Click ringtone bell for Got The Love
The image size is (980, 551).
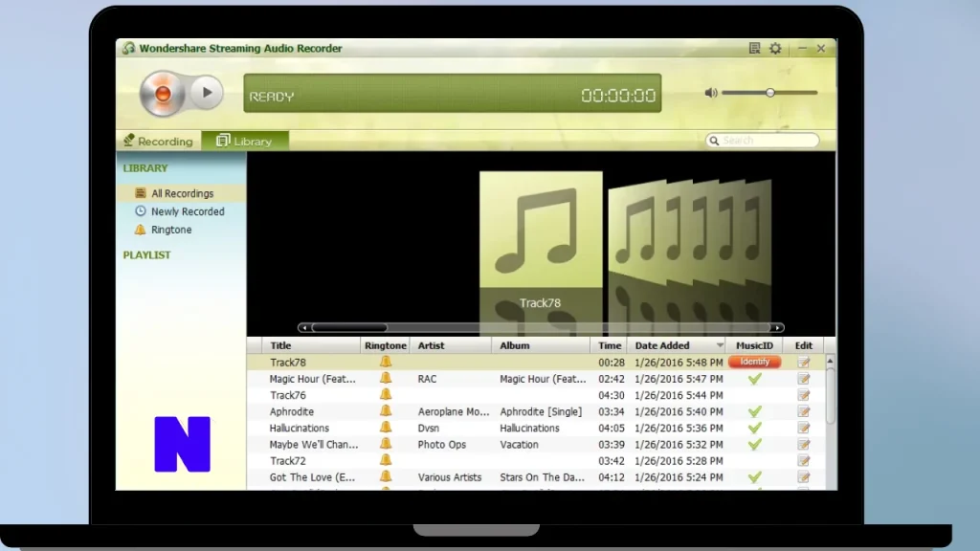pos(386,476)
